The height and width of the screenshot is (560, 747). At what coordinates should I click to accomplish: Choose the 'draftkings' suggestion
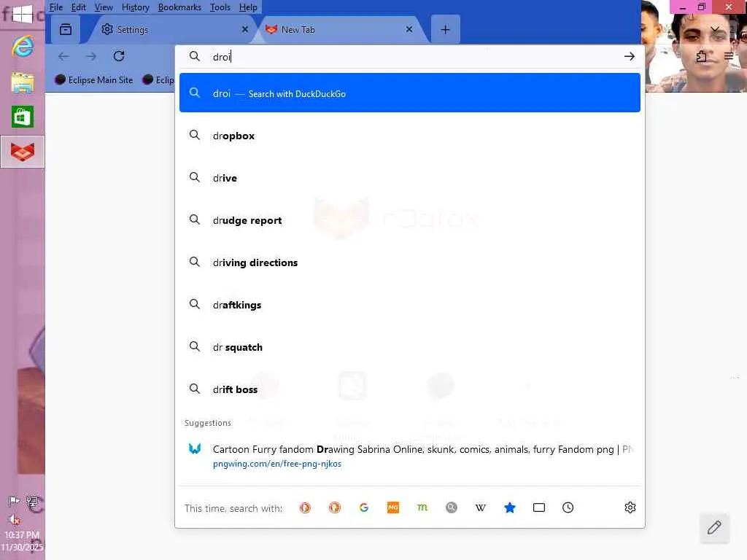410,305
